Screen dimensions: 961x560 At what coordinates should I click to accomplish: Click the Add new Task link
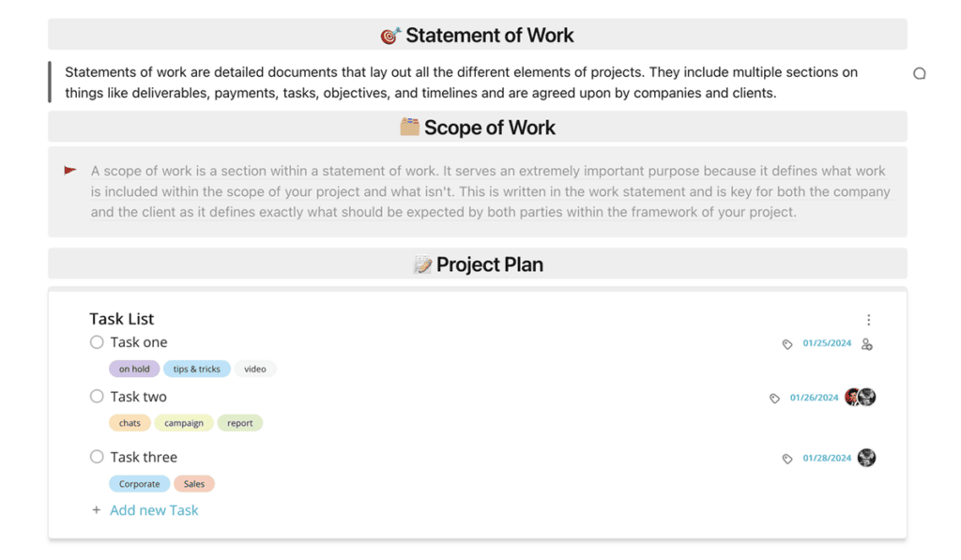pos(154,510)
